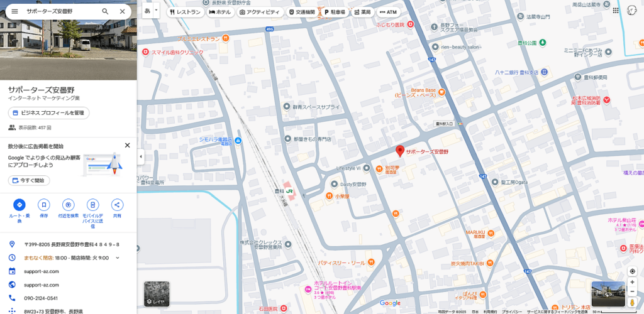The image size is (644, 314).
Task: Save the place with 保存 icon
Action: (x=44, y=205)
